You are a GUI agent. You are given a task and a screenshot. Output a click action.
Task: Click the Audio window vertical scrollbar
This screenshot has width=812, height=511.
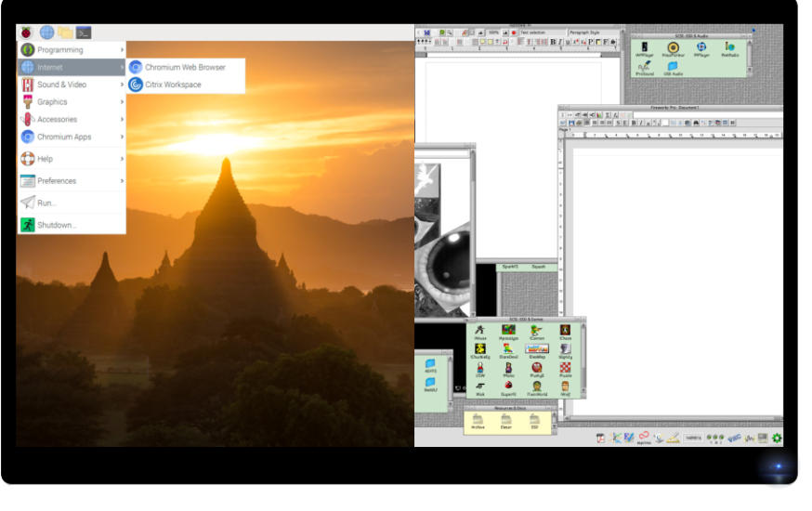(748, 58)
